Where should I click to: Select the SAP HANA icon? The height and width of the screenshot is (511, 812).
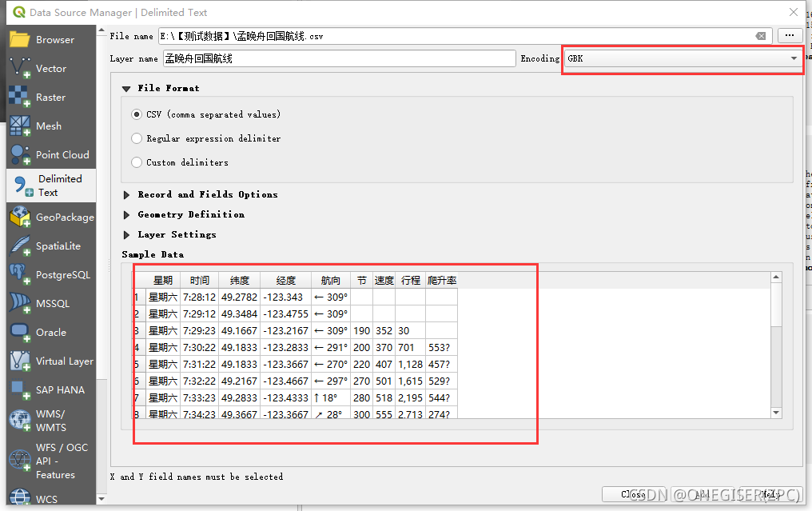coord(20,389)
